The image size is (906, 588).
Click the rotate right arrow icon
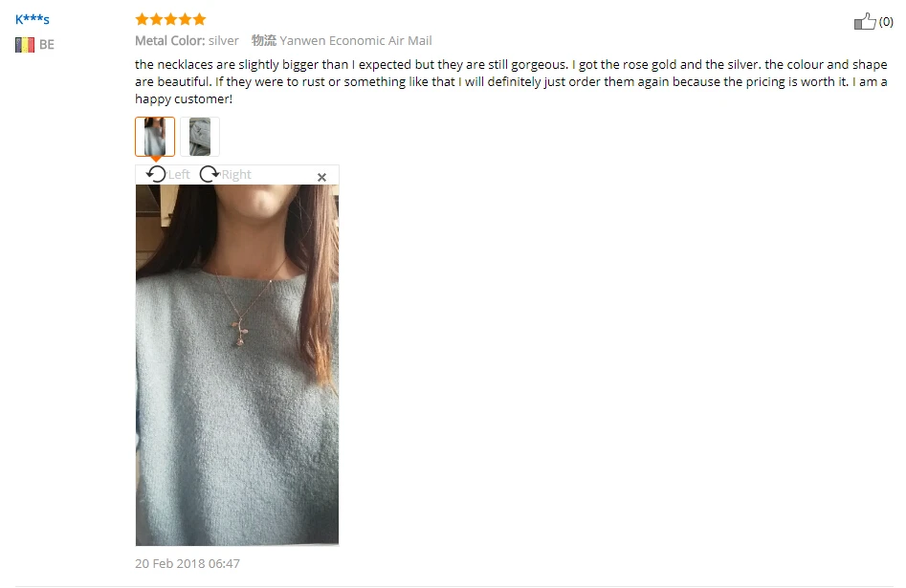(x=210, y=174)
